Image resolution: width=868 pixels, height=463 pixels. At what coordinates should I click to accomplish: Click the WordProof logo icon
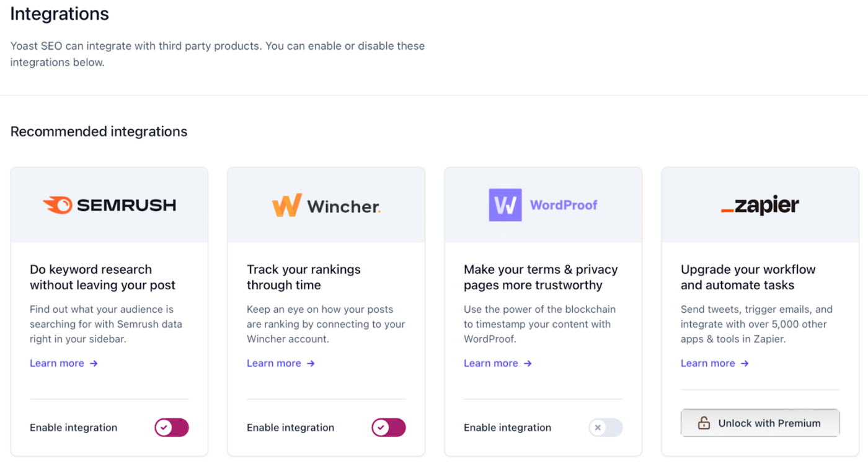click(x=505, y=205)
